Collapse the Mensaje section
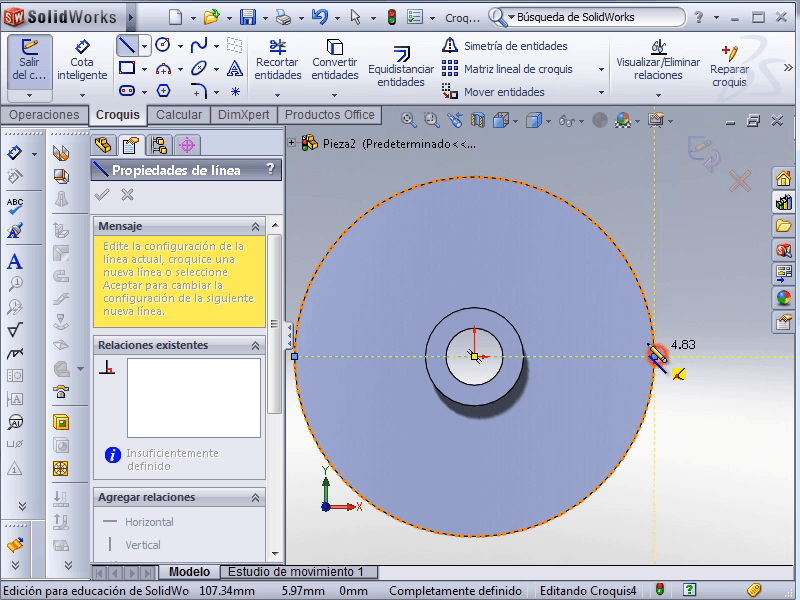Screen dimensions: 800x600 255,227
